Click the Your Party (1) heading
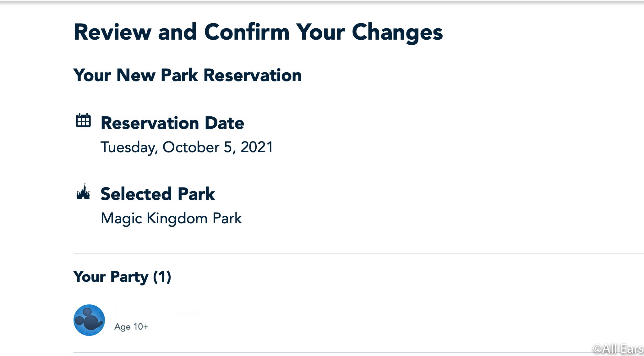The height and width of the screenshot is (356, 644). tap(122, 277)
